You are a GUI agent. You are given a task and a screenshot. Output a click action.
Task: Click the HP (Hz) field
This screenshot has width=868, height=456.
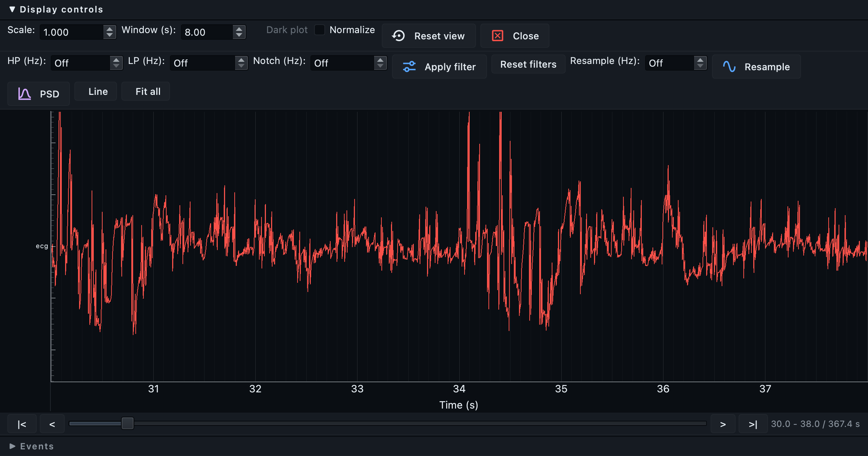tap(80, 63)
